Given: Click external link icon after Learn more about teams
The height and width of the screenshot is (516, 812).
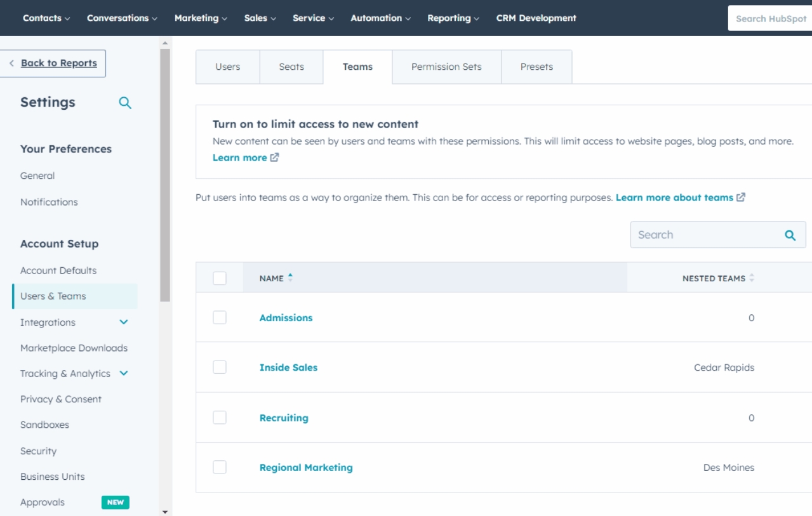Looking at the screenshot, I should 740,197.
